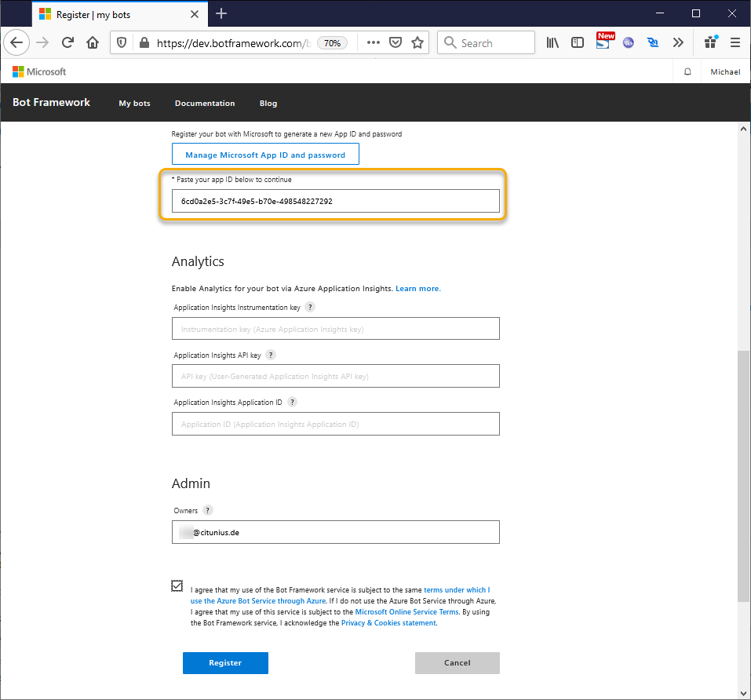Select the Register | my bots tab
Screen dimensions: 751x700
tap(120, 14)
